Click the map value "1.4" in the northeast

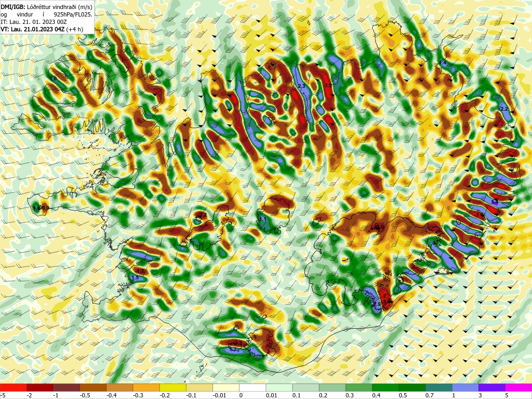pyautogui.click(x=443, y=63)
